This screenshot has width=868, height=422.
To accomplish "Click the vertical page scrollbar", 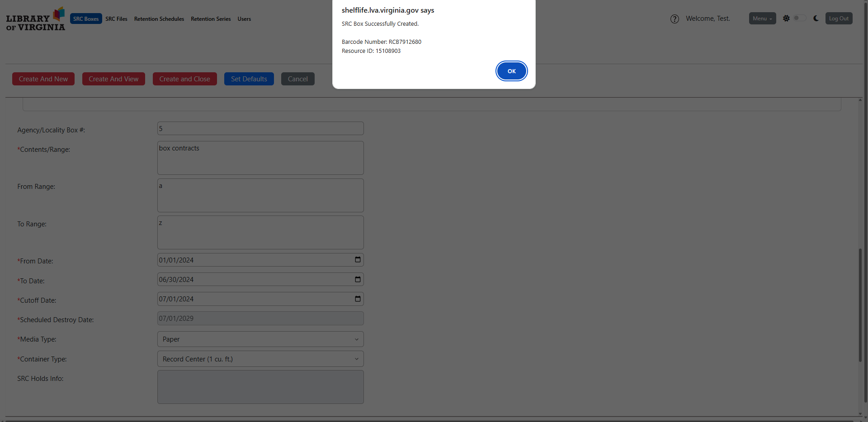I will click(x=860, y=305).
